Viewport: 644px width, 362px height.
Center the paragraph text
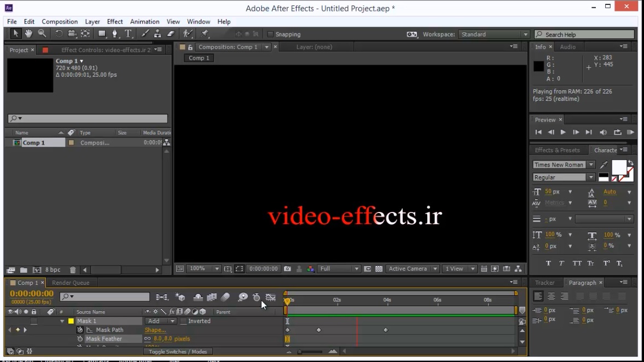(551, 296)
